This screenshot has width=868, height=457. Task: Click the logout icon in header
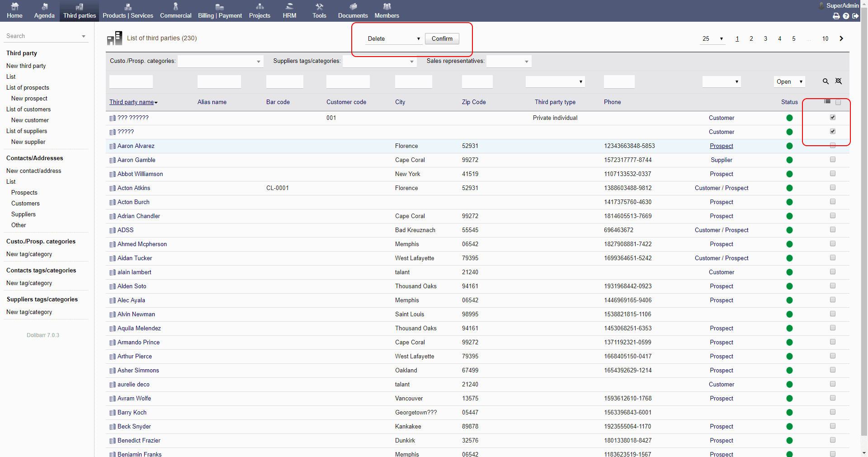[855, 16]
